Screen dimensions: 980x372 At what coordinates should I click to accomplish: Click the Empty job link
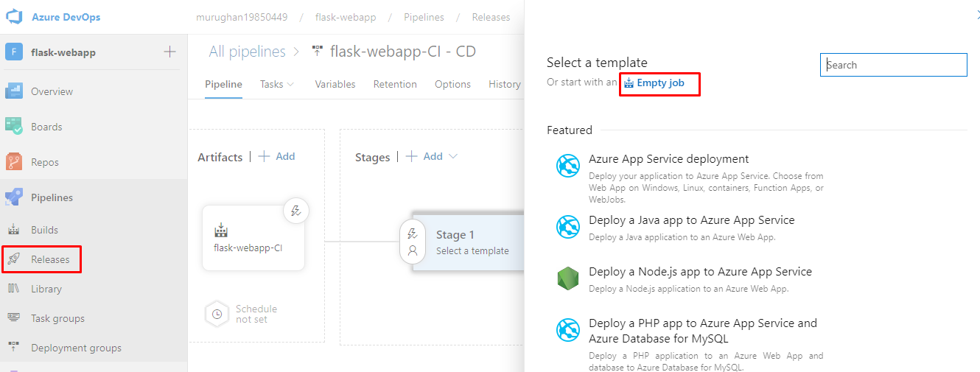660,83
